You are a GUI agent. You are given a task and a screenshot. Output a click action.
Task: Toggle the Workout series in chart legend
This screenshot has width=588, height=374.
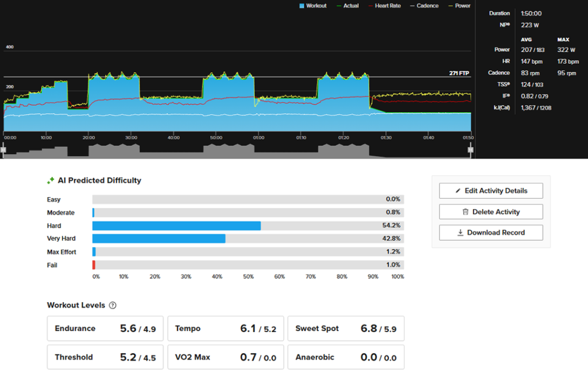313,6
